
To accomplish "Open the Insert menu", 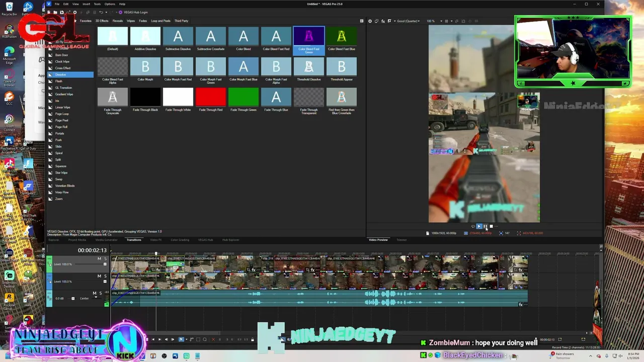I will [86, 4].
